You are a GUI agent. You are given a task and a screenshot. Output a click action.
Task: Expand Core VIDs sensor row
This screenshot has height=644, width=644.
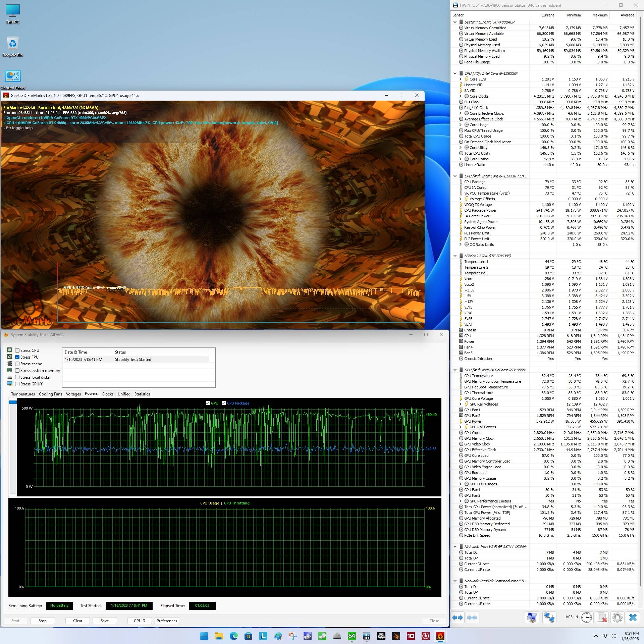click(461, 79)
